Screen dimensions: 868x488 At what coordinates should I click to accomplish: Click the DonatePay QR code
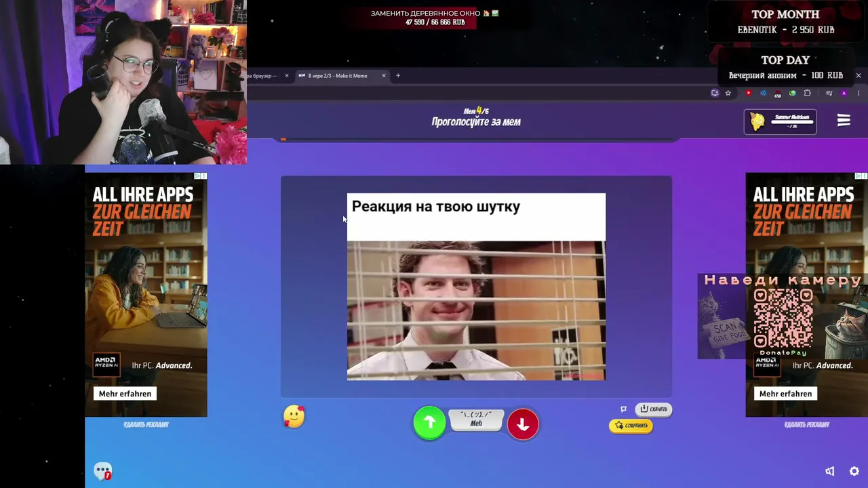pyautogui.click(x=783, y=319)
